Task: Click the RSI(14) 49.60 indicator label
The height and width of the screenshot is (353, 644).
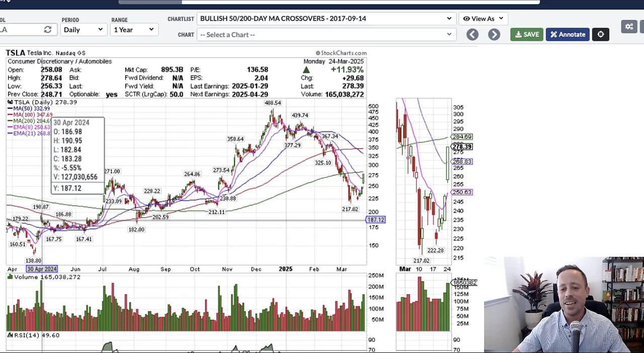Action: tap(33, 335)
